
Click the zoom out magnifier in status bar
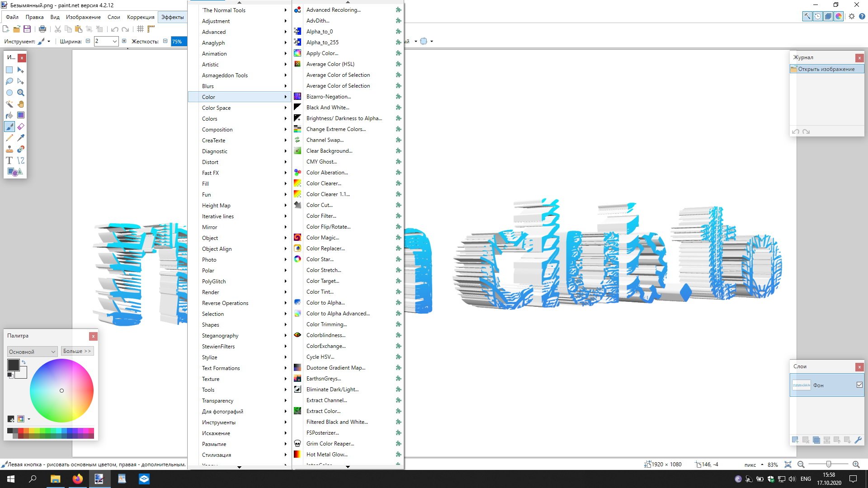pos(801,465)
